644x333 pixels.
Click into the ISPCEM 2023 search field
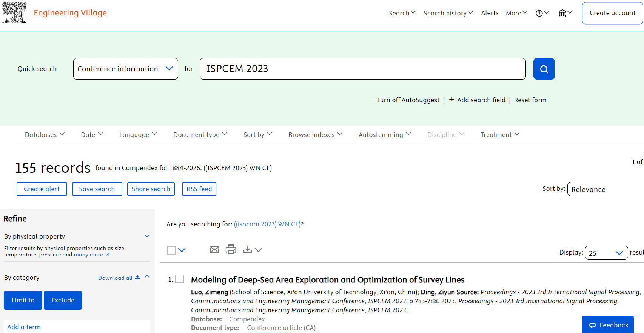[x=362, y=69]
